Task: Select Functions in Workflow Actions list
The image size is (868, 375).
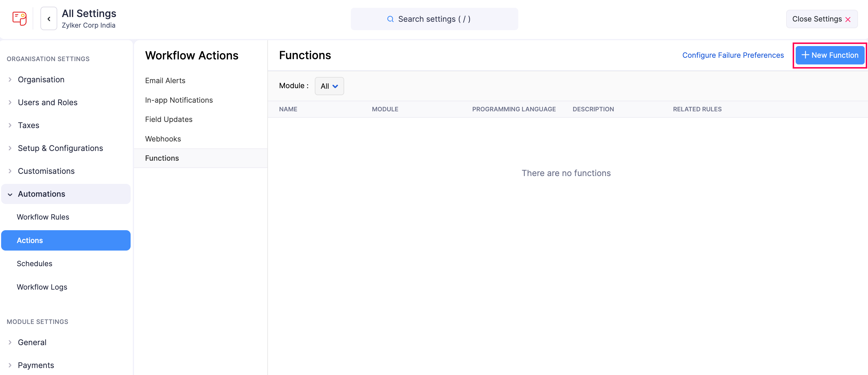Action: [200, 158]
